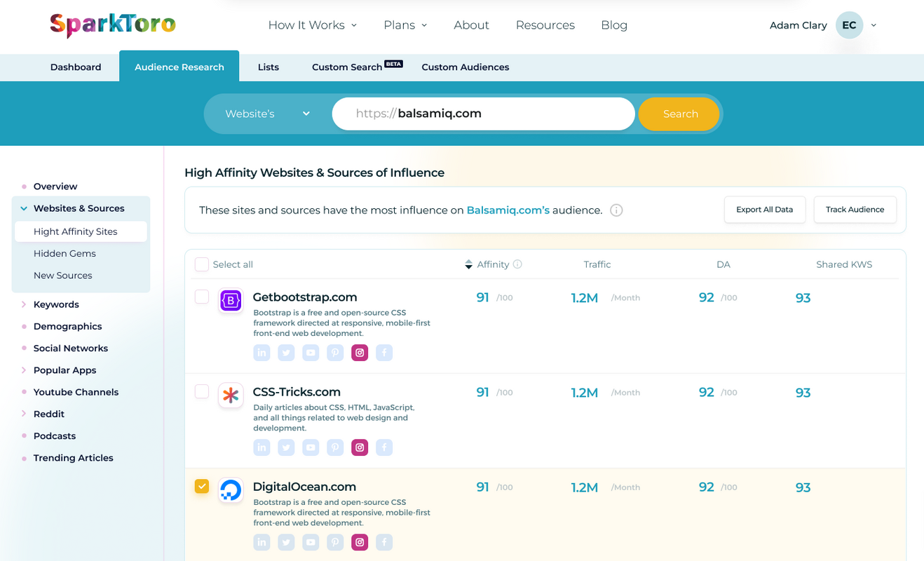Screen dimensions: 924x561
Task: Click the Export All Data button
Action: (765, 210)
